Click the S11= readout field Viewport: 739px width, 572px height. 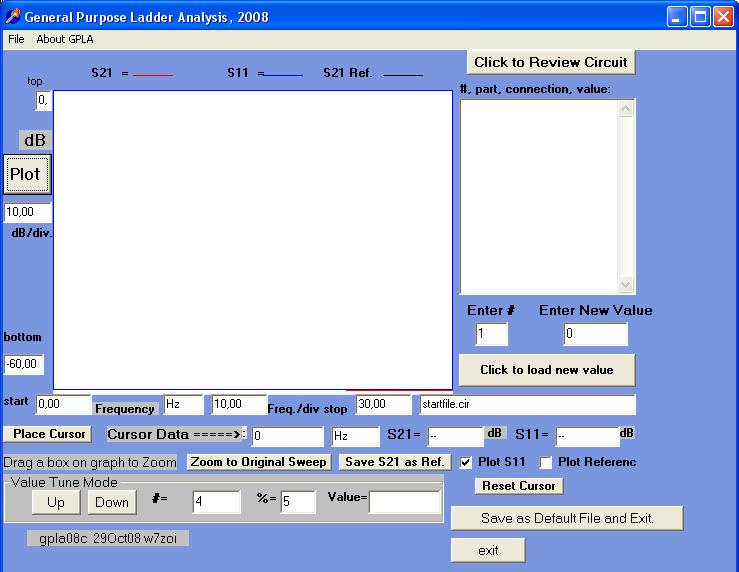(x=588, y=436)
